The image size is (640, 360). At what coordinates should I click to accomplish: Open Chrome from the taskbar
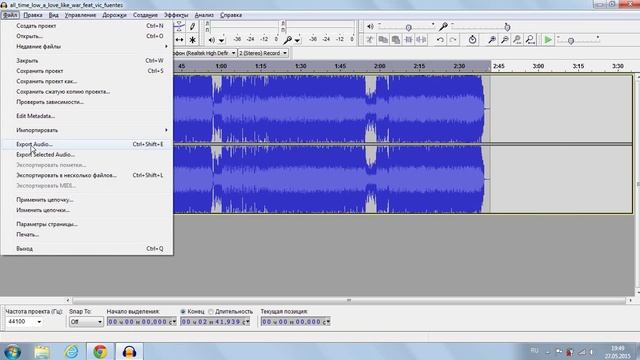(100, 351)
